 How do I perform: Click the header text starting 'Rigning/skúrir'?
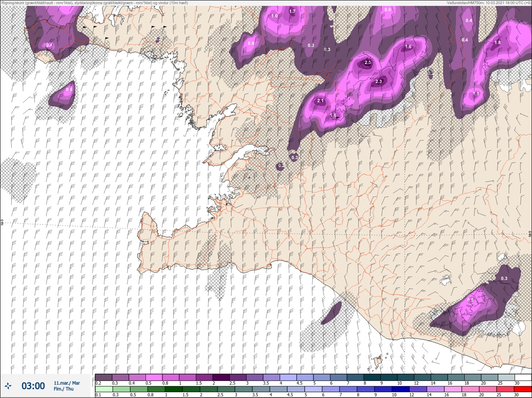(94, 2)
